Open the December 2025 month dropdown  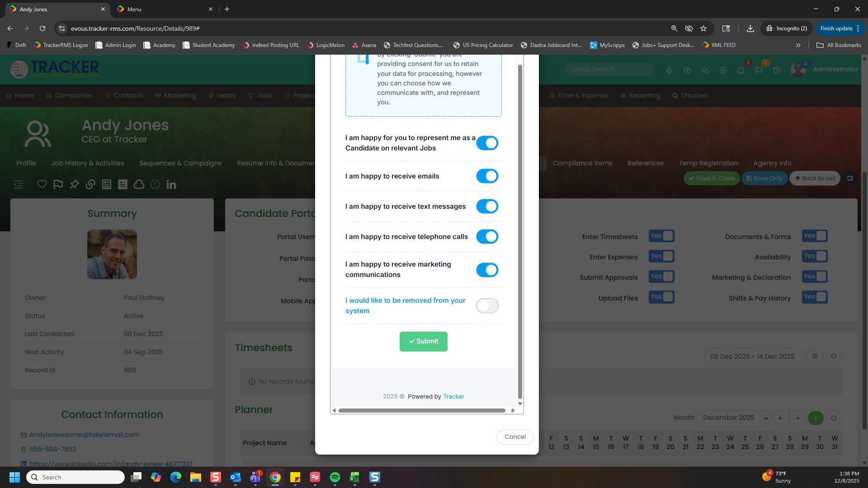(733, 418)
